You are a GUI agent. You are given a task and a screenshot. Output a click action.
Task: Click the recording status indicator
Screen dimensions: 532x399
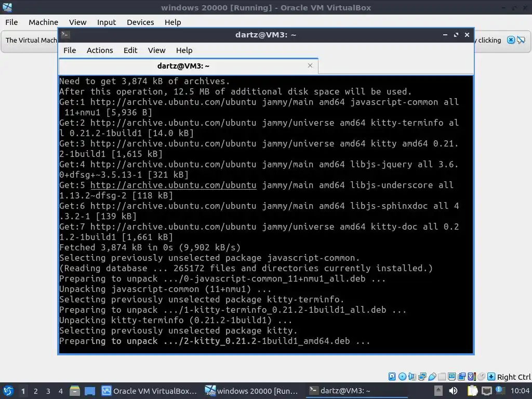point(461,376)
